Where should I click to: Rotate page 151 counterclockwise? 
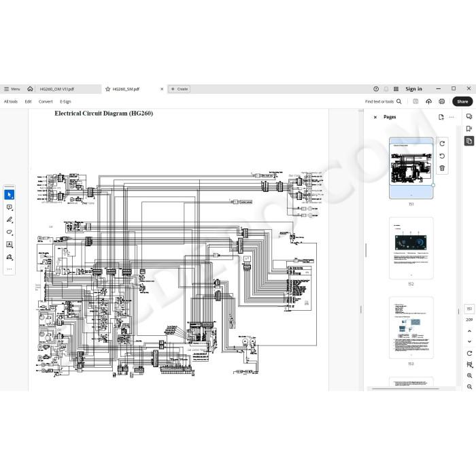[x=442, y=156]
